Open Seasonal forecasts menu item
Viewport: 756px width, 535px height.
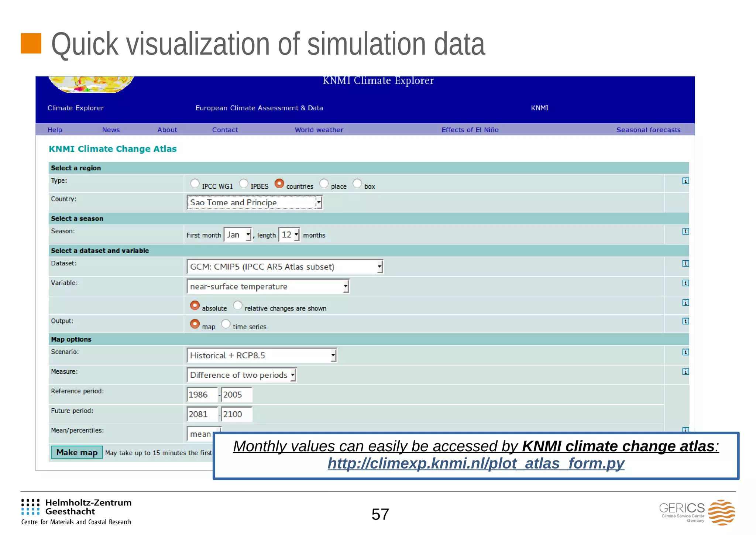[649, 130]
